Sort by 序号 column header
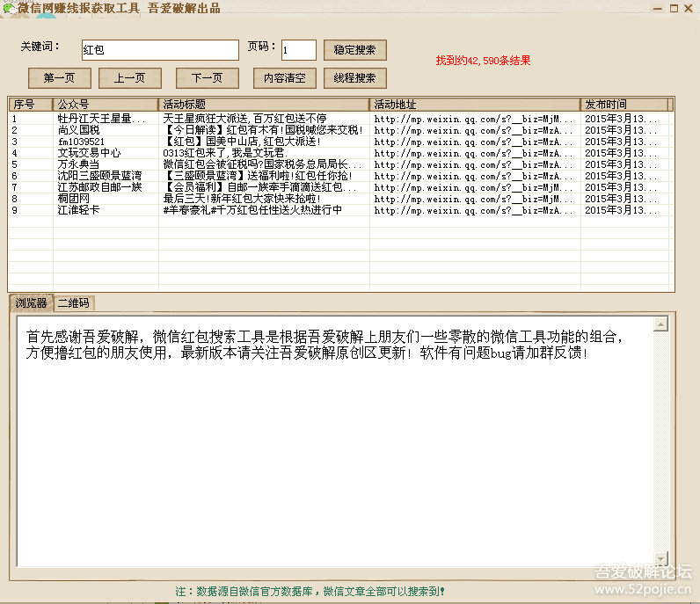This screenshot has height=604, width=700. (31, 105)
